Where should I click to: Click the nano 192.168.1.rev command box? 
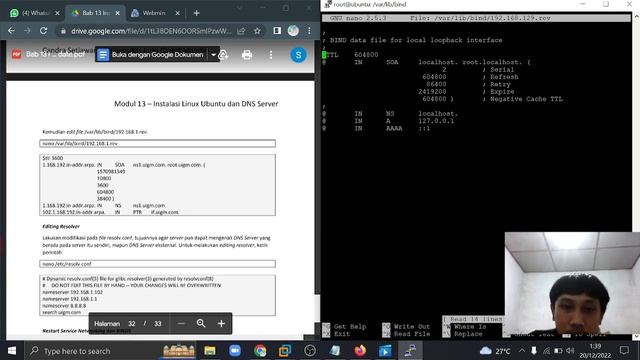pos(158,143)
